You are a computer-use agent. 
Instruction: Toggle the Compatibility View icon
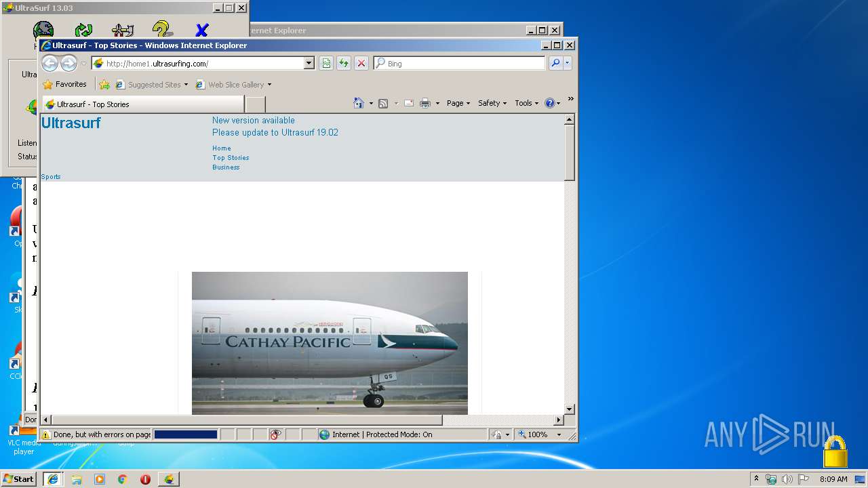326,63
